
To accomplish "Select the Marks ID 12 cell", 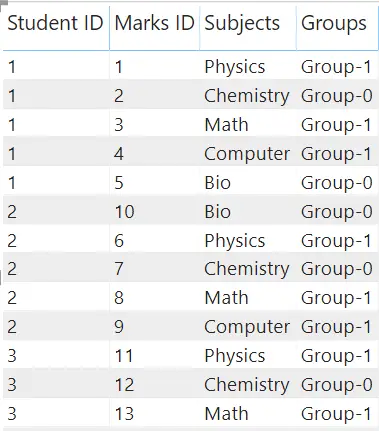I will [x=124, y=385].
